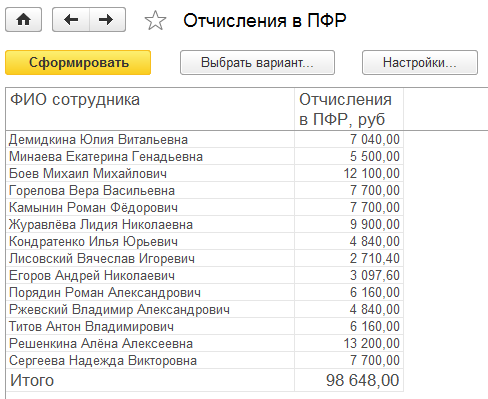The width and height of the screenshot is (488, 399).
Task: Select the Итого total label cell
Action: click(x=150, y=380)
